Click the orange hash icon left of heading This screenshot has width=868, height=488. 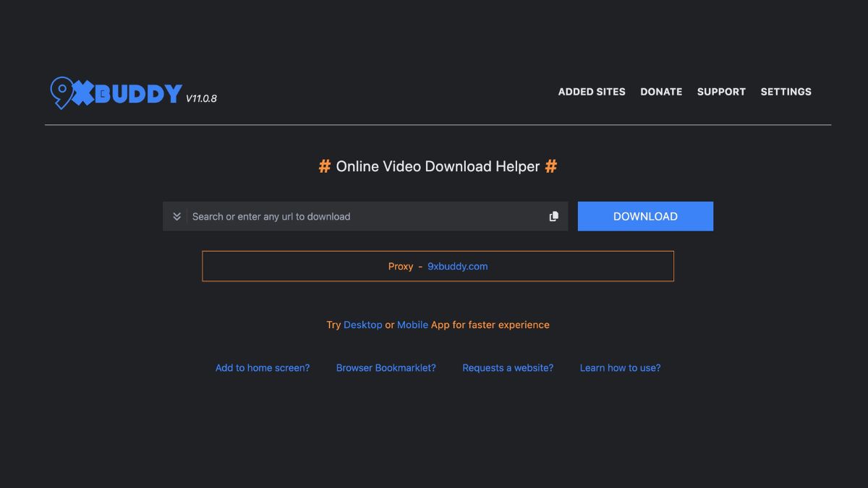[x=325, y=166]
